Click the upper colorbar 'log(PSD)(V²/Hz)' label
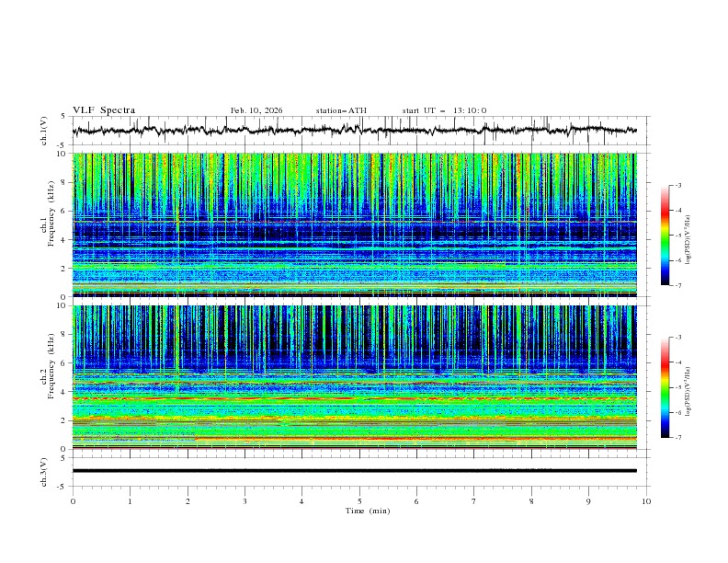The image size is (728, 563). tap(688, 240)
